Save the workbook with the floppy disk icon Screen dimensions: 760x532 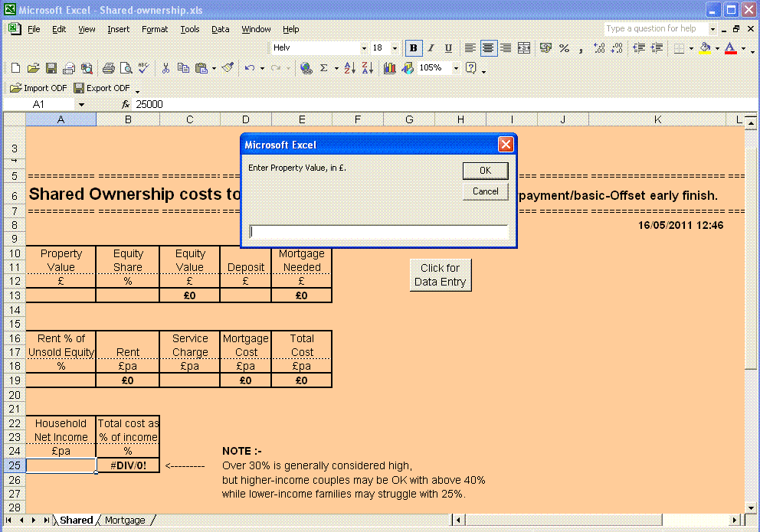(x=51, y=68)
